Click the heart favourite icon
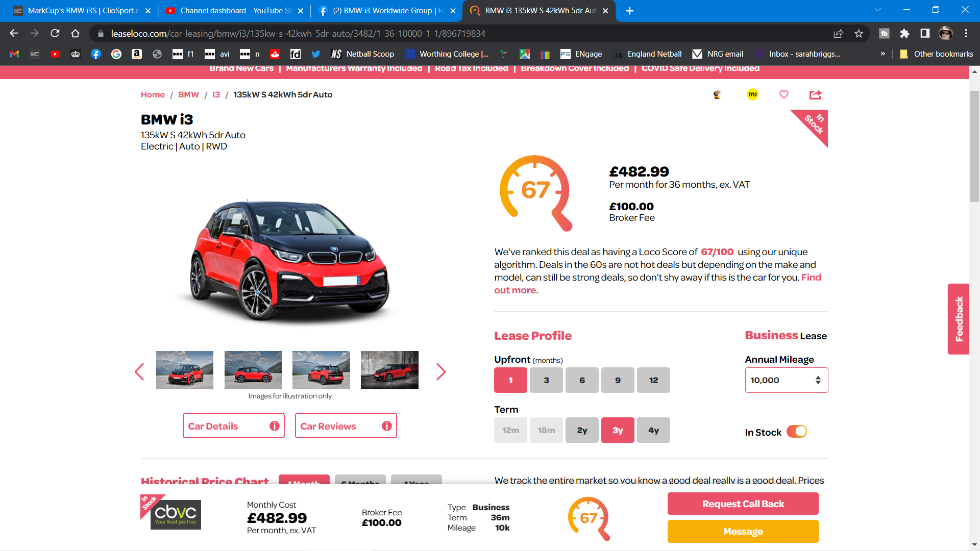The image size is (980, 551). pyautogui.click(x=784, y=94)
